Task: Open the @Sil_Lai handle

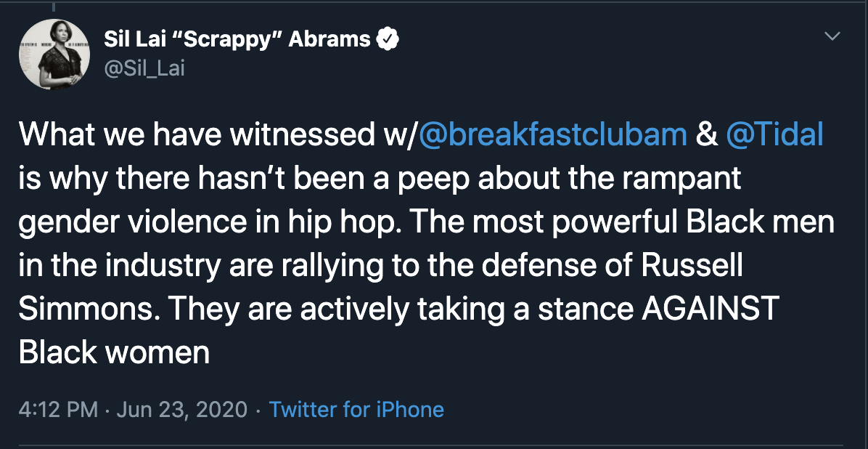Action: tap(144, 70)
